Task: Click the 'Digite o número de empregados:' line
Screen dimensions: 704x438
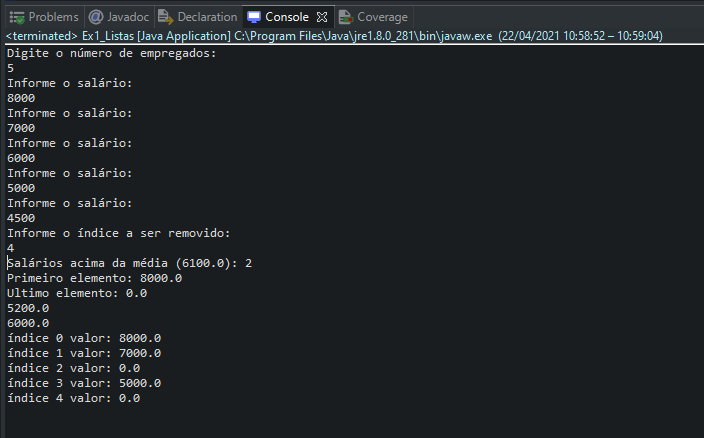Action: coord(112,53)
